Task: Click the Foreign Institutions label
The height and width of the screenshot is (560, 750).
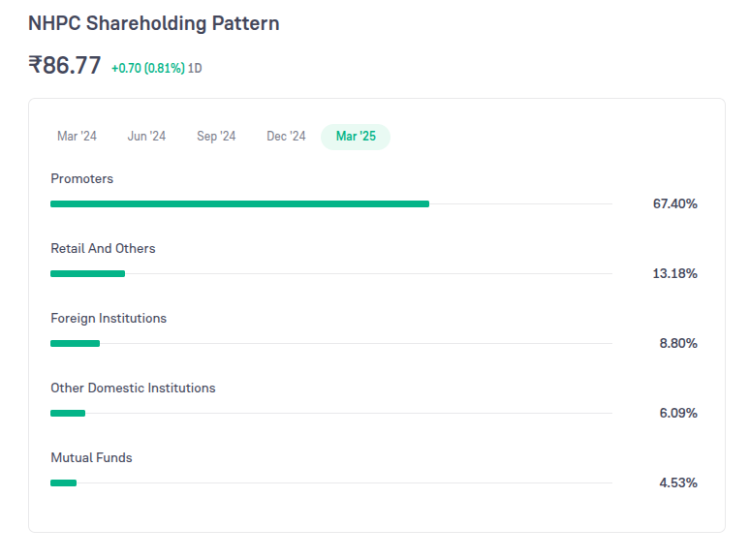Action: [x=109, y=319]
